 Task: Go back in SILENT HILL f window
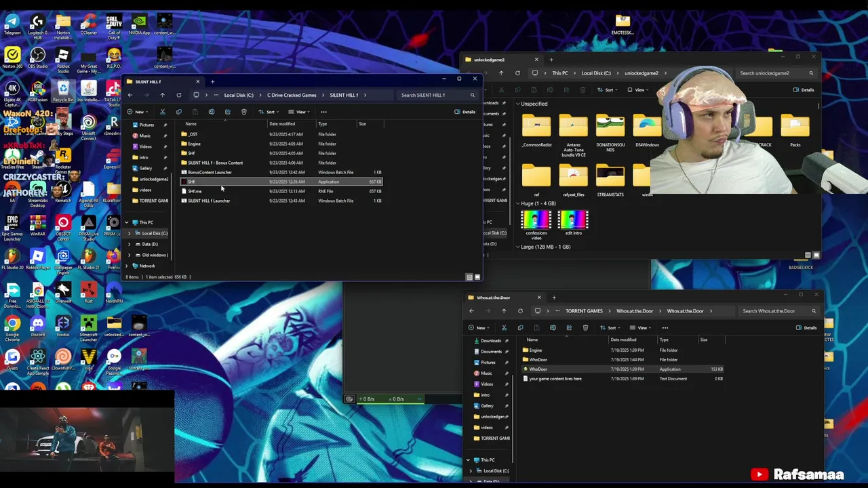tap(130, 95)
